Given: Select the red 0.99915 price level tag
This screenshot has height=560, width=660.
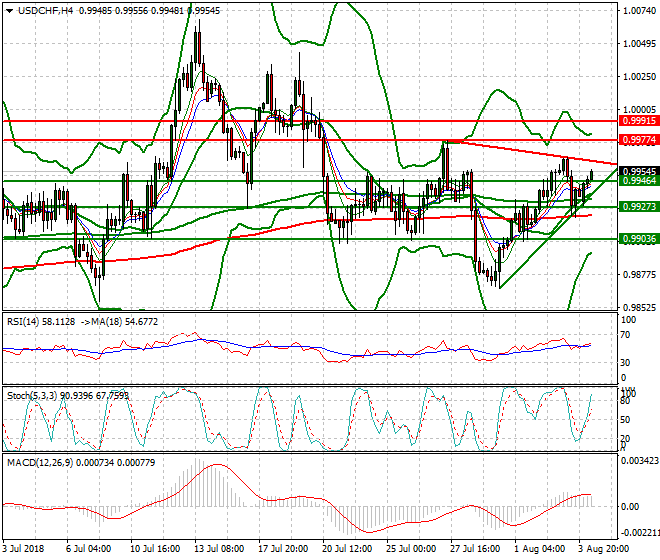Looking at the screenshot, I should [x=639, y=120].
